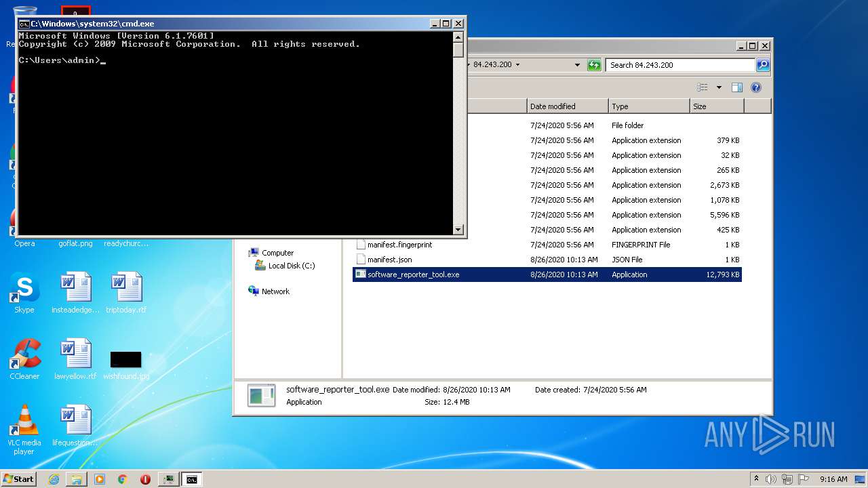Screen dimensions: 868x488
Task: Select manifest.json file
Action: pos(547,260)
